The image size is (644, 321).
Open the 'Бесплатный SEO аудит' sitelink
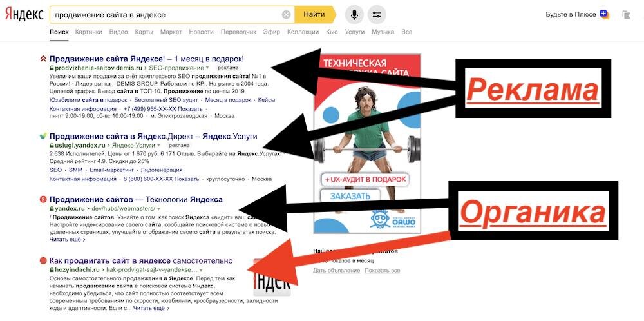(166, 100)
